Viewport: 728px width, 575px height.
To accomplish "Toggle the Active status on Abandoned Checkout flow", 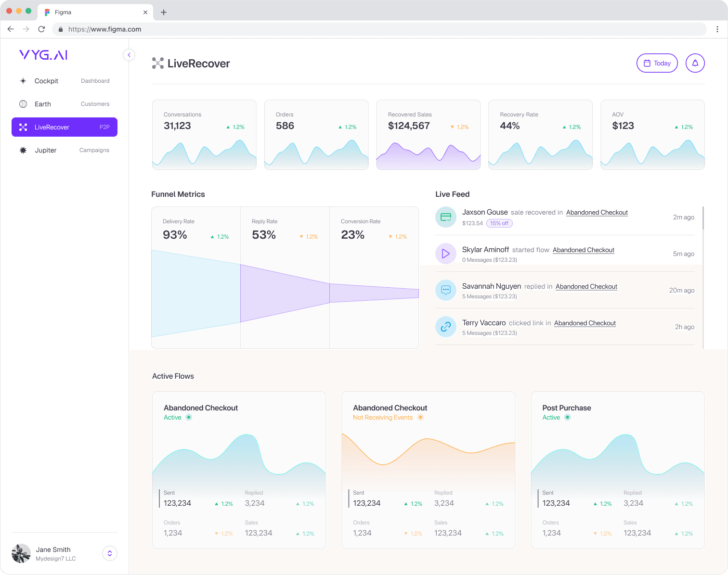I will [x=188, y=417].
